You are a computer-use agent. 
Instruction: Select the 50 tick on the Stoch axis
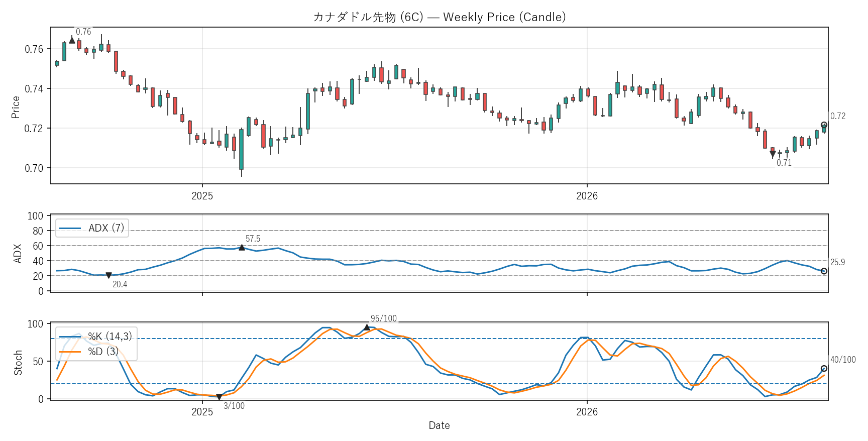click(x=38, y=362)
